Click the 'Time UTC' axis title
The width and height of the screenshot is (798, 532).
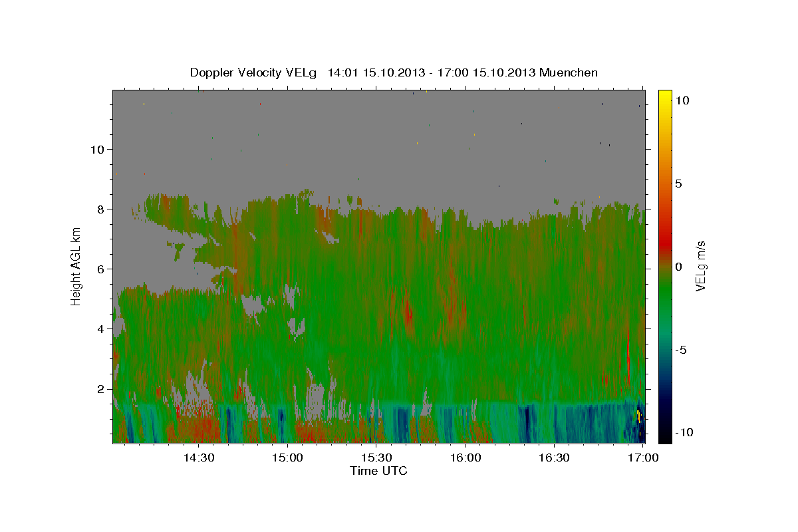[x=378, y=471]
